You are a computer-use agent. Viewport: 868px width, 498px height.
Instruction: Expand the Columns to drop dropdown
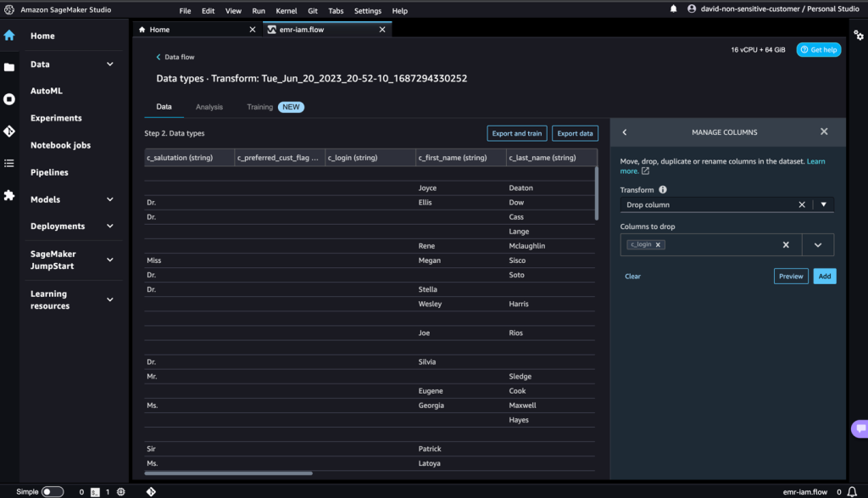click(x=817, y=244)
